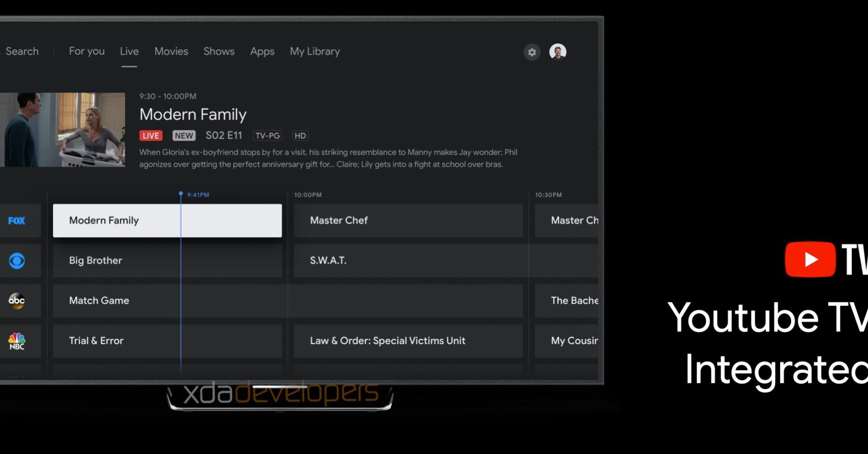Switch to the For you tab

pos(87,51)
